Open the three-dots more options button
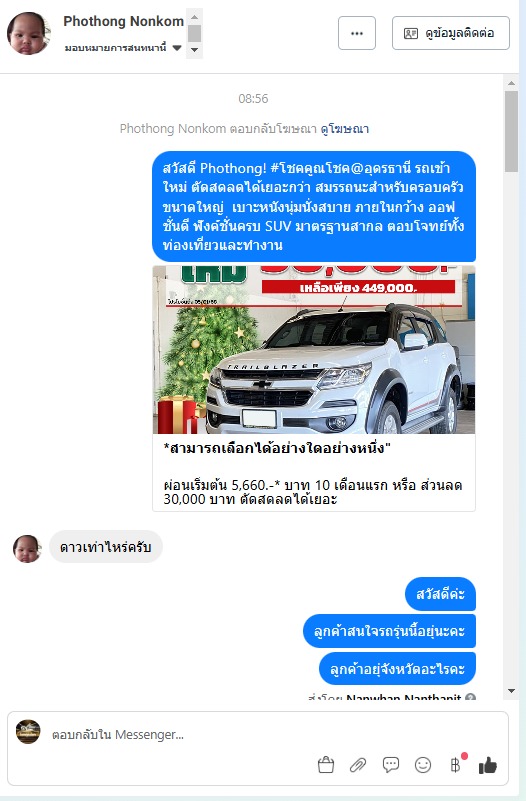Image resolution: width=526 pixels, height=801 pixels. click(x=357, y=33)
